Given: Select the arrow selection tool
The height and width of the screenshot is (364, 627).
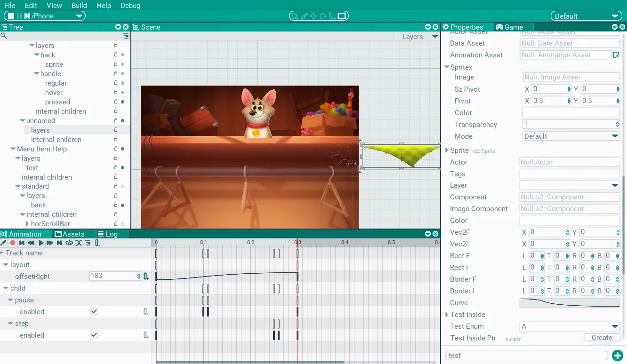Looking at the screenshot, I should [295, 16].
